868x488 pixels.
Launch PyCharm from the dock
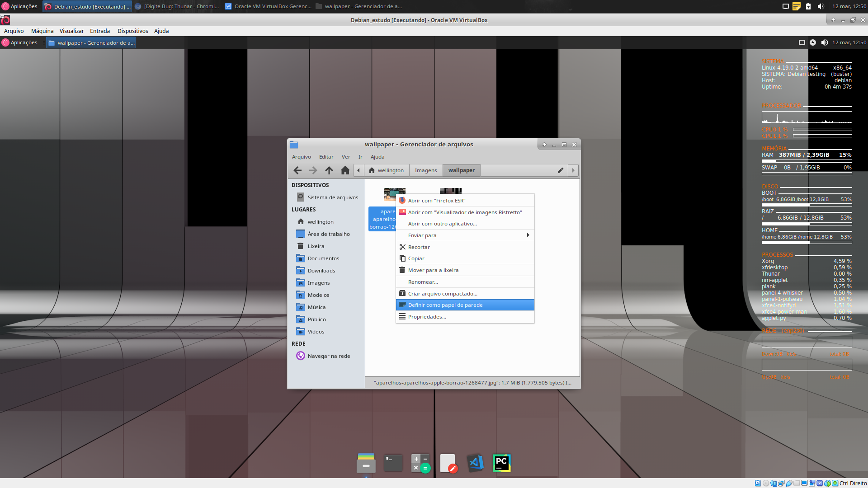click(x=501, y=463)
